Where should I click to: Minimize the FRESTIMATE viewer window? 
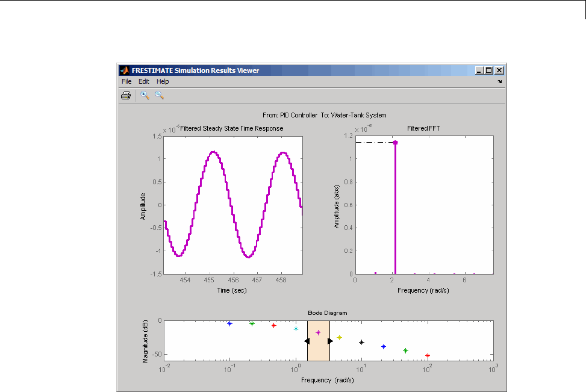pyautogui.click(x=479, y=70)
